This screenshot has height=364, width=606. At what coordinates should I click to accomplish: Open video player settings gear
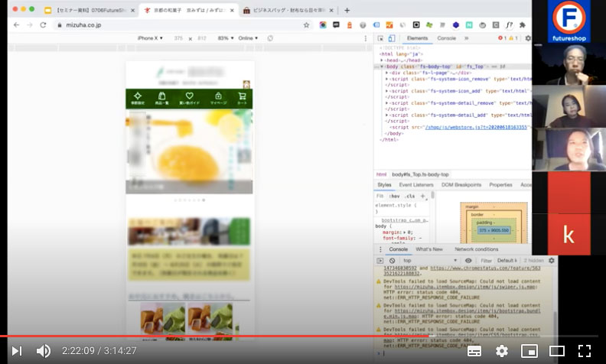point(502,351)
